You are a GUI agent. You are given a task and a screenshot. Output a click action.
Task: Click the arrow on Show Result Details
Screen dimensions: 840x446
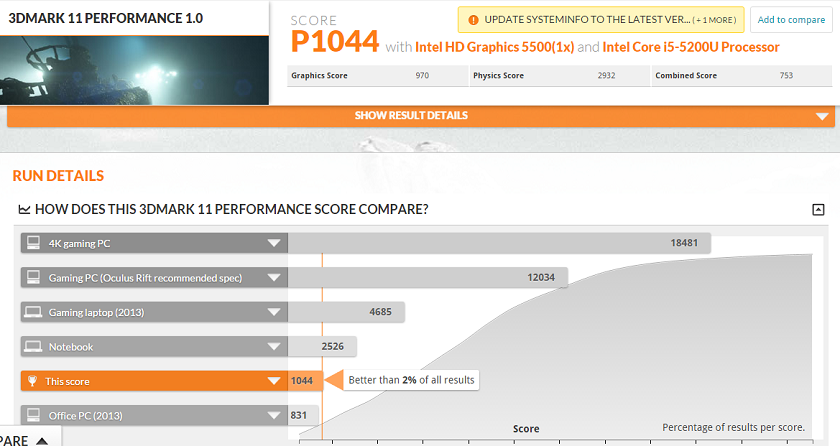[822, 116]
